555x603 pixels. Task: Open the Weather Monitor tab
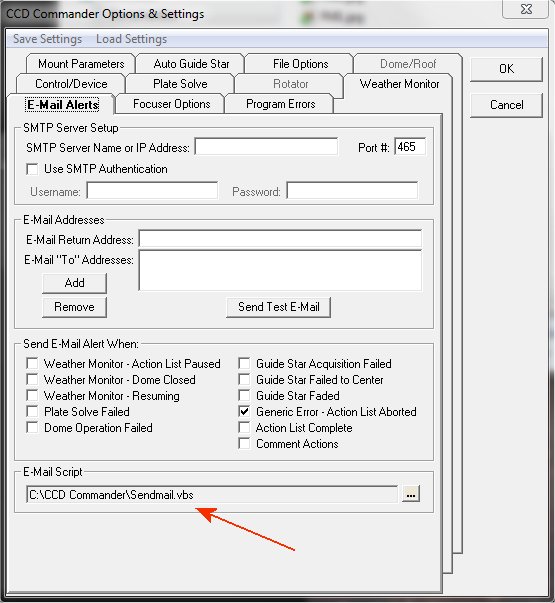(x=399, y=84)
